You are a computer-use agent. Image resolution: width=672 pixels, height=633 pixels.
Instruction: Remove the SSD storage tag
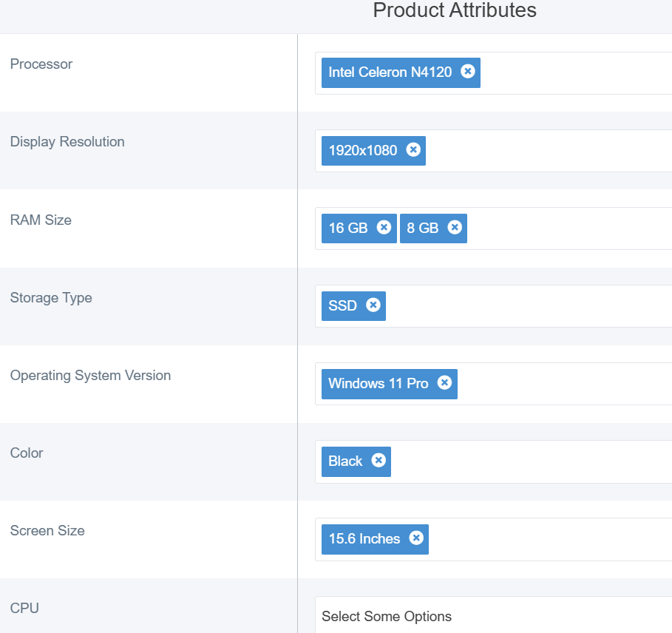373,305
